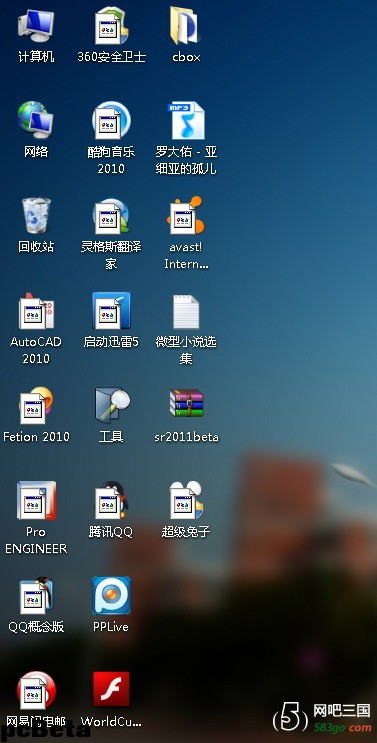Select the WorldCup Flash file icon
The width and height of the screenshot is (377, 743).
tap(111, 689)
